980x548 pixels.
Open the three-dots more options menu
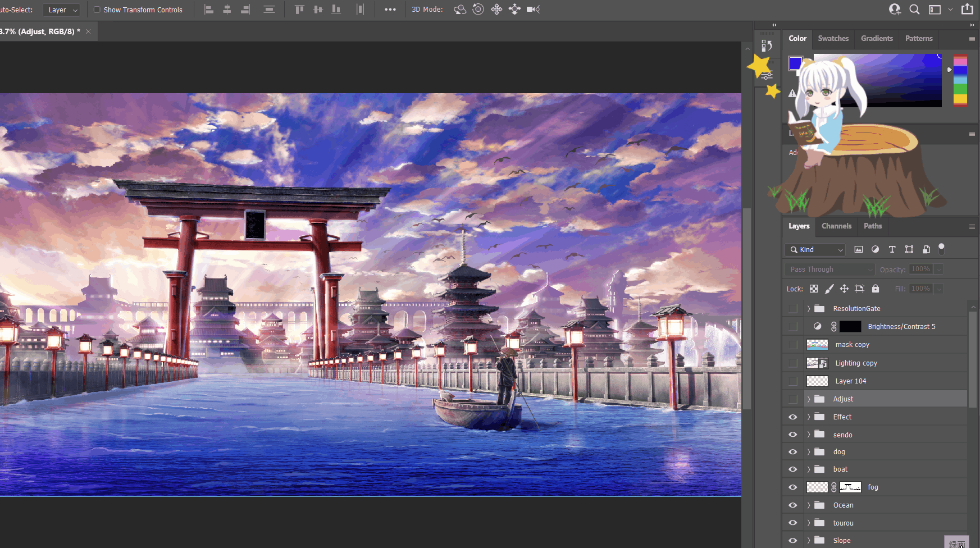390,10
